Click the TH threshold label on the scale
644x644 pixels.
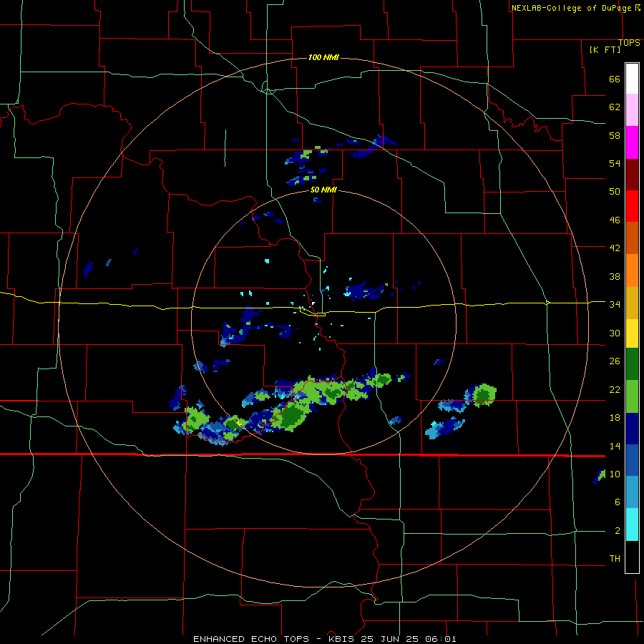[x=615, y=559]
